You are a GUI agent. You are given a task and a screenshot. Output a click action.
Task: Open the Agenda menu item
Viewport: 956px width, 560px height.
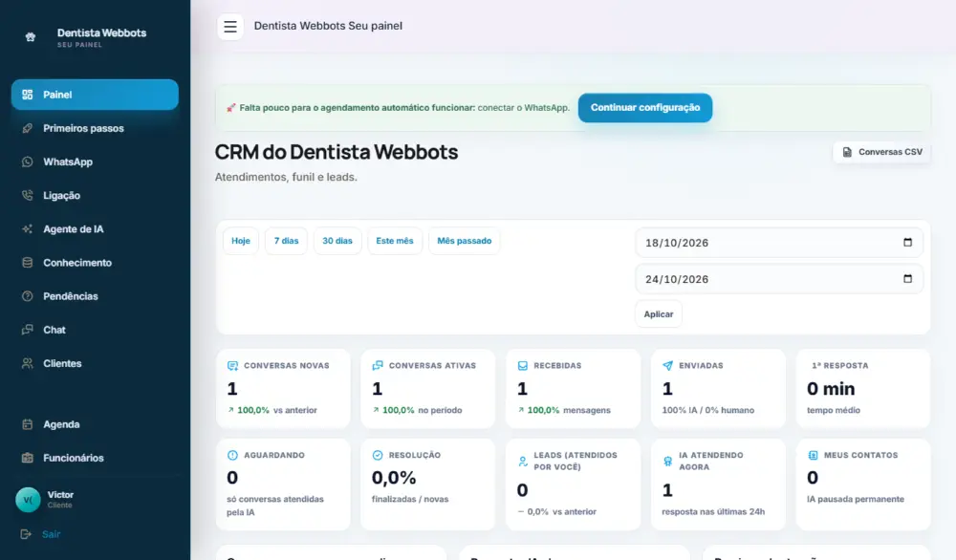(x=95, y=424)
